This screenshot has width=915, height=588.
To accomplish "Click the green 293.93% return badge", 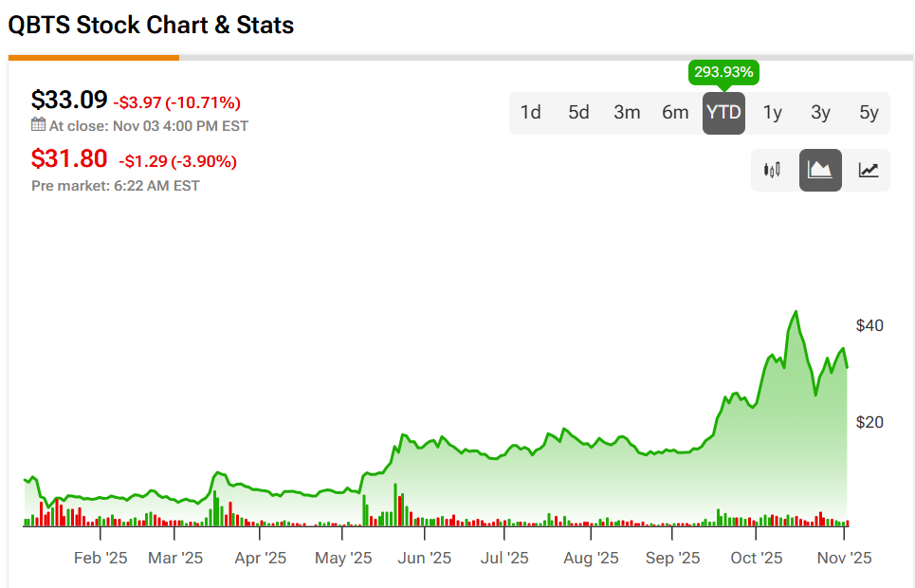I will tap(723, 72).
